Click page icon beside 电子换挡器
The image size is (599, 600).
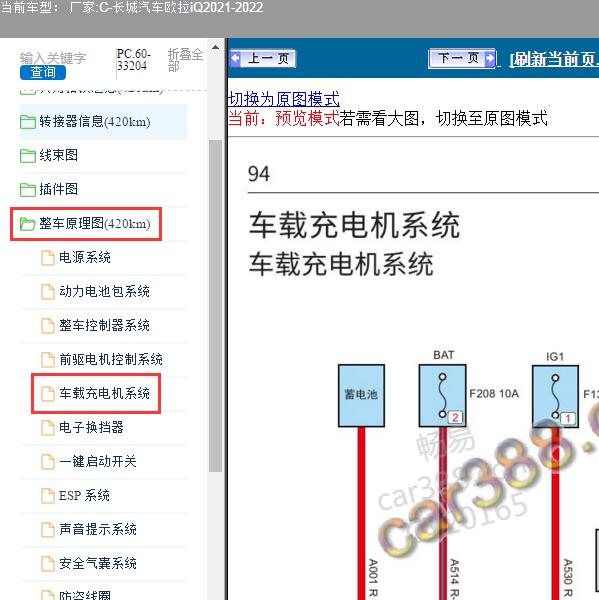[x=47, y=428]
